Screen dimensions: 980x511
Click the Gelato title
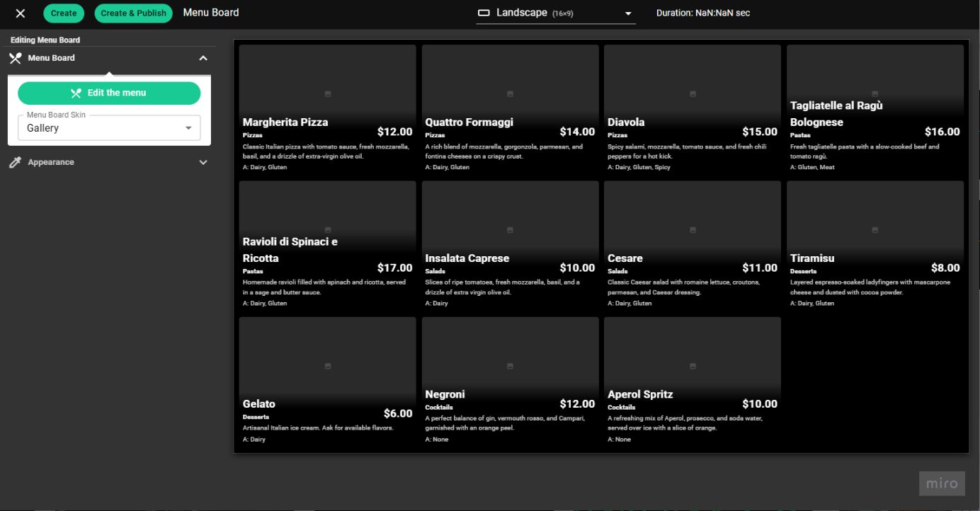pos(259,404)
